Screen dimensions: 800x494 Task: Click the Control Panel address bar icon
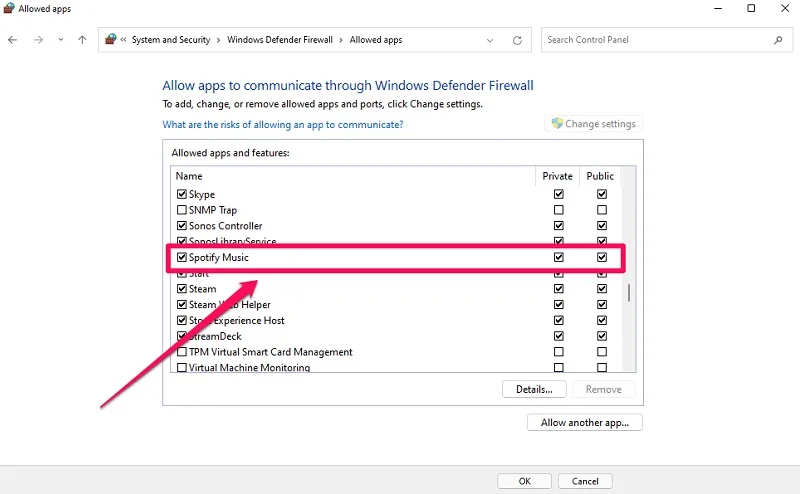(x=111, y=39)
